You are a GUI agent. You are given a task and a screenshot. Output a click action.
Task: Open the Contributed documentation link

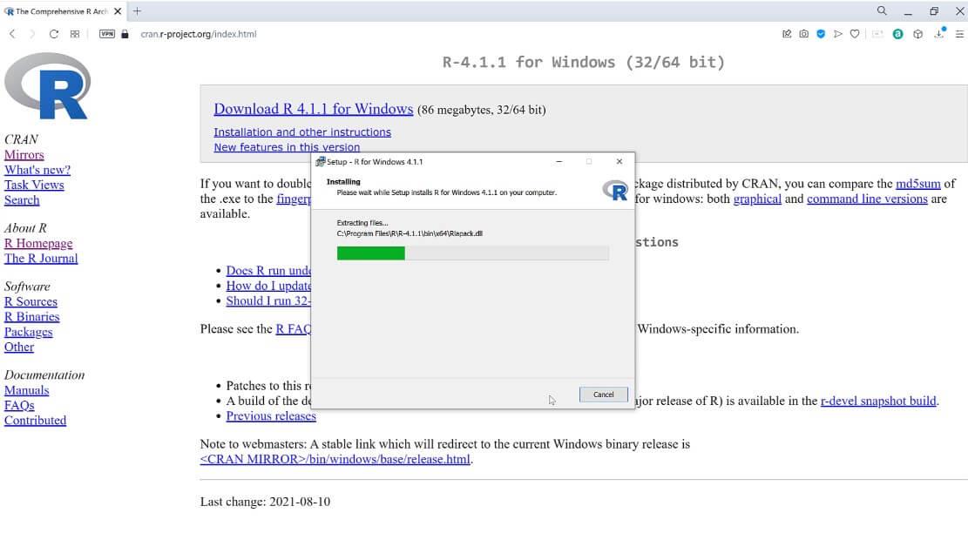35,421
